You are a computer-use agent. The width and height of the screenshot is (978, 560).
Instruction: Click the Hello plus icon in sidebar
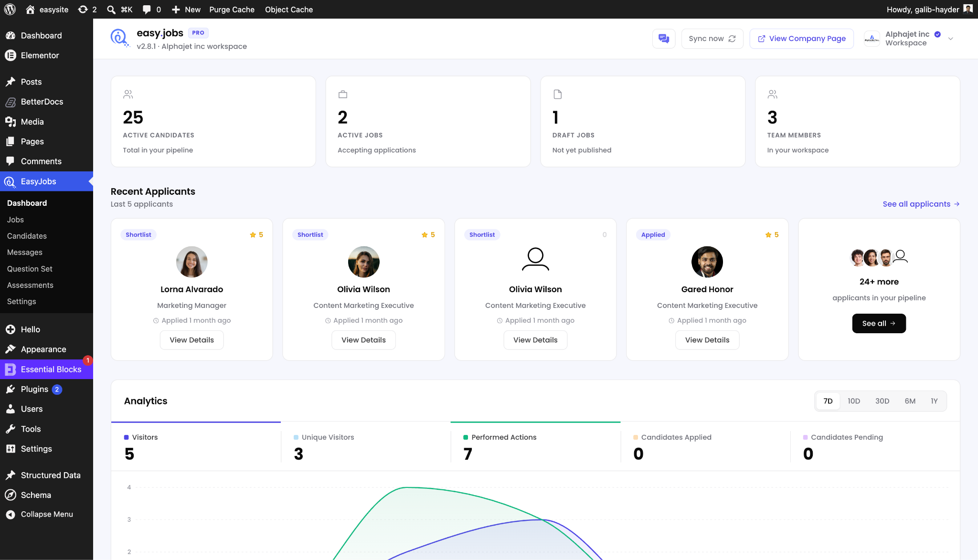coord(11,329)
